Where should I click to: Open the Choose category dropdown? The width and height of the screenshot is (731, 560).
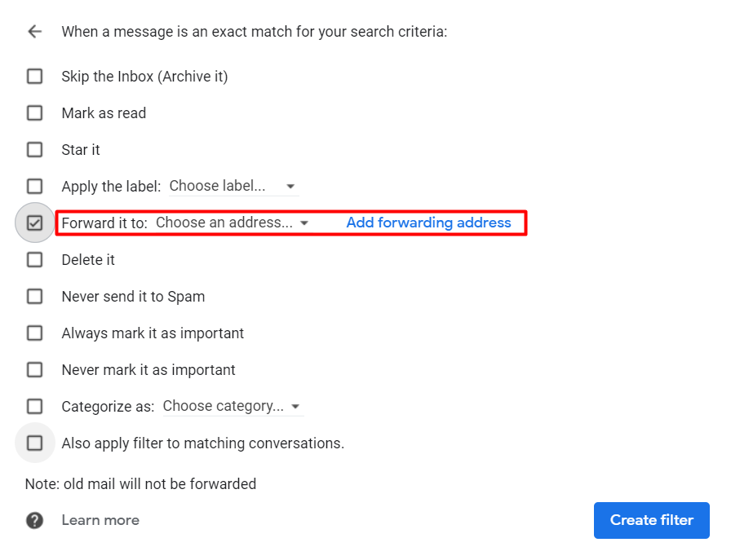point(233,406)
